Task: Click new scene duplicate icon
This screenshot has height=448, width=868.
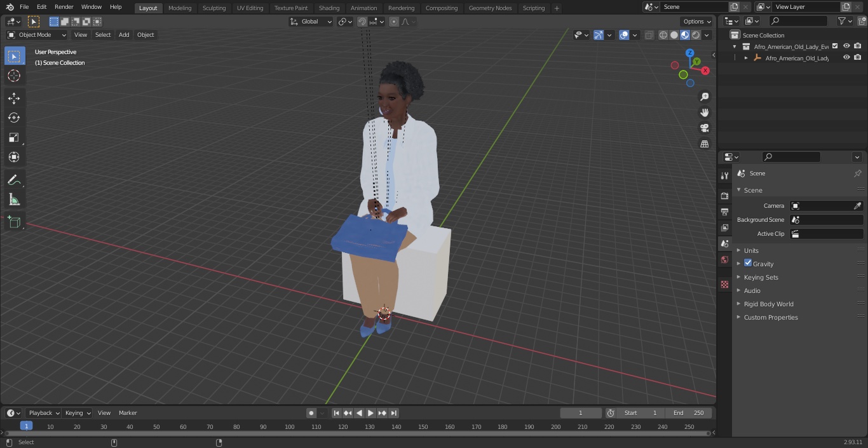Action: [x=734, y=7]
